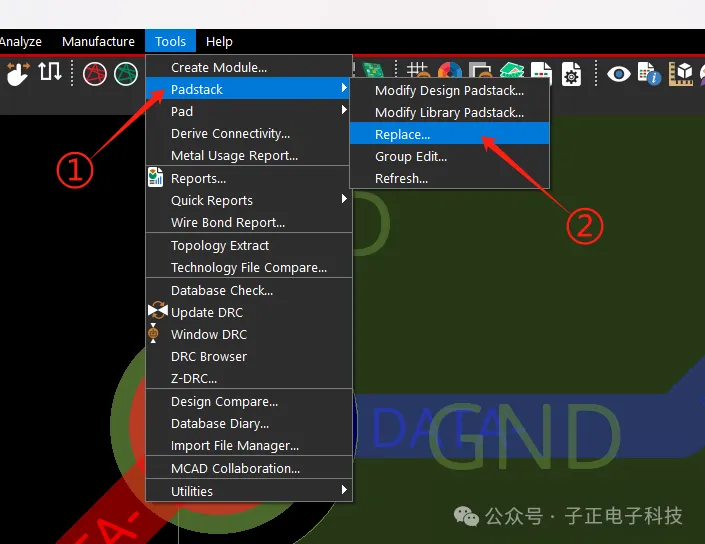Click the hand-pointer slide tool icon
Screen dimensions: 705x544
(x=18, y=74)
